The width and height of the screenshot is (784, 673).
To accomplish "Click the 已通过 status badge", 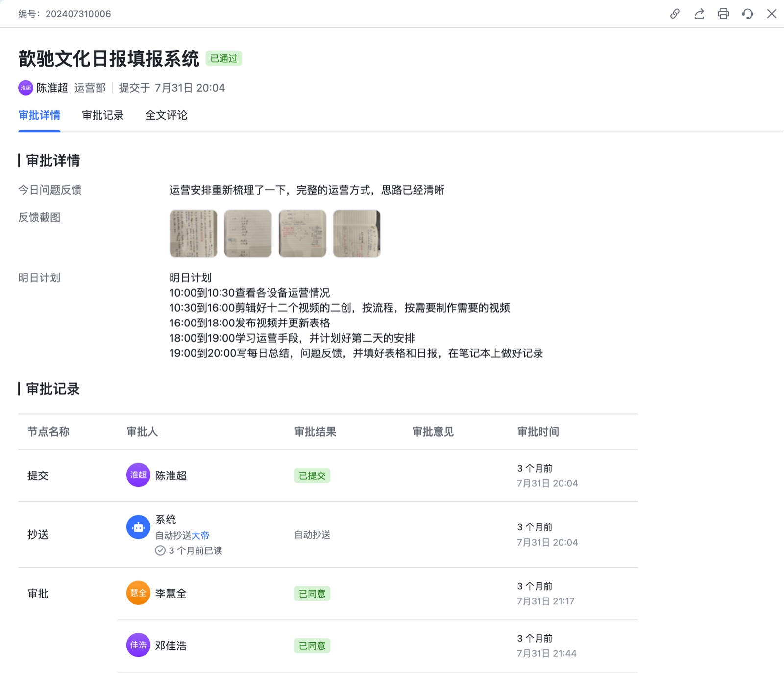I will click(224, 58).
